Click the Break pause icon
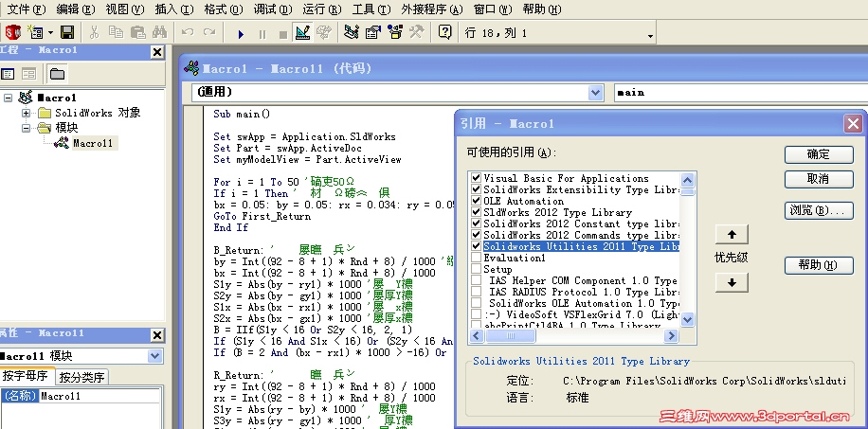868x429 pixels. (262, 34)
